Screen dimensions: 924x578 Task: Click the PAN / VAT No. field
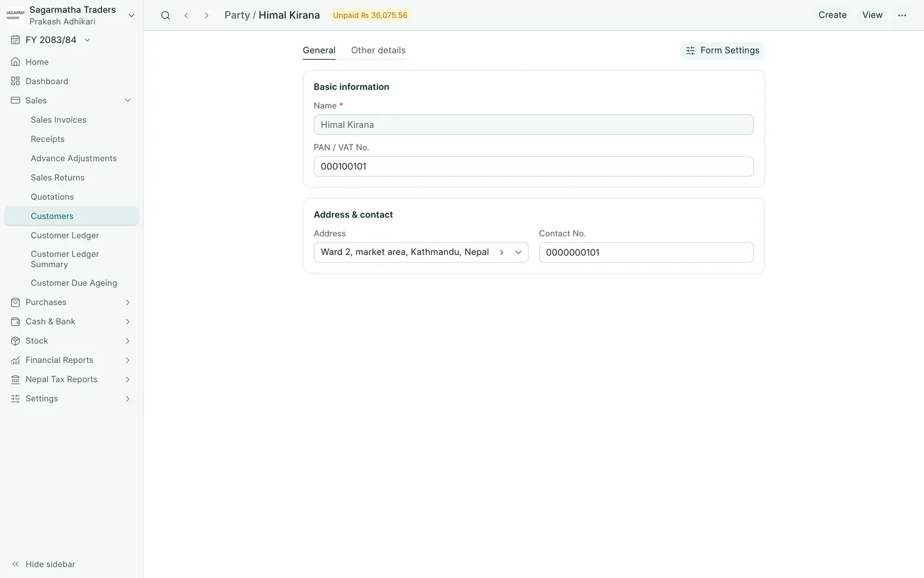click(533, 166)
